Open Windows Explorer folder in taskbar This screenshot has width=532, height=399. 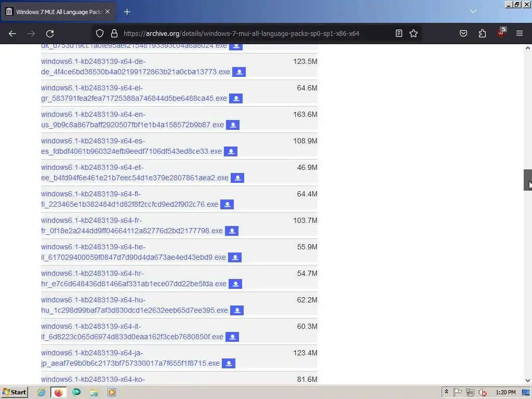point(94,392)
